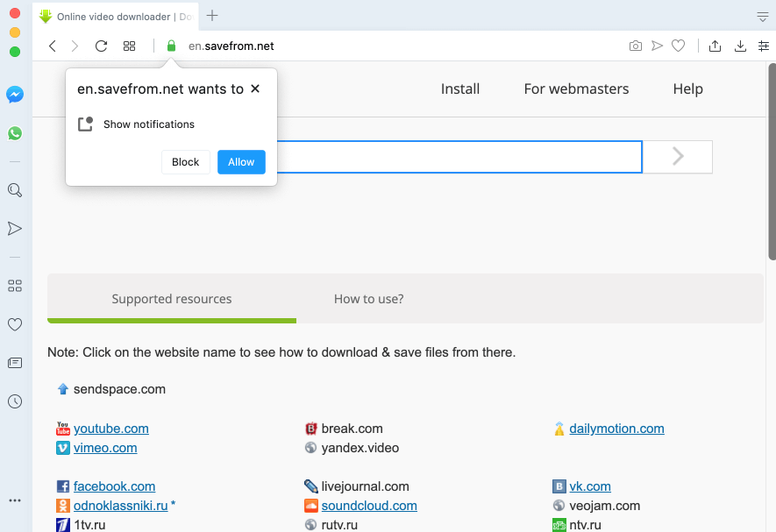
Task: Reload the current page
Action: click(101, 46)
